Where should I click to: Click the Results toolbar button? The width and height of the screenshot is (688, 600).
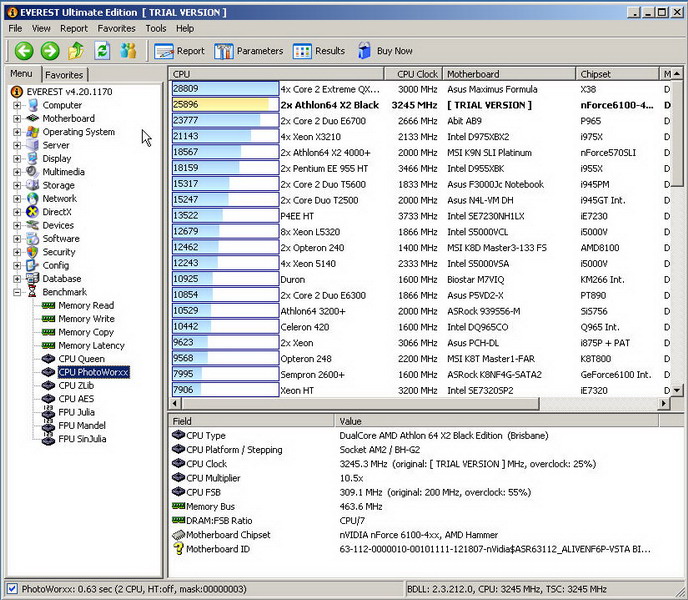click(319, 51)
